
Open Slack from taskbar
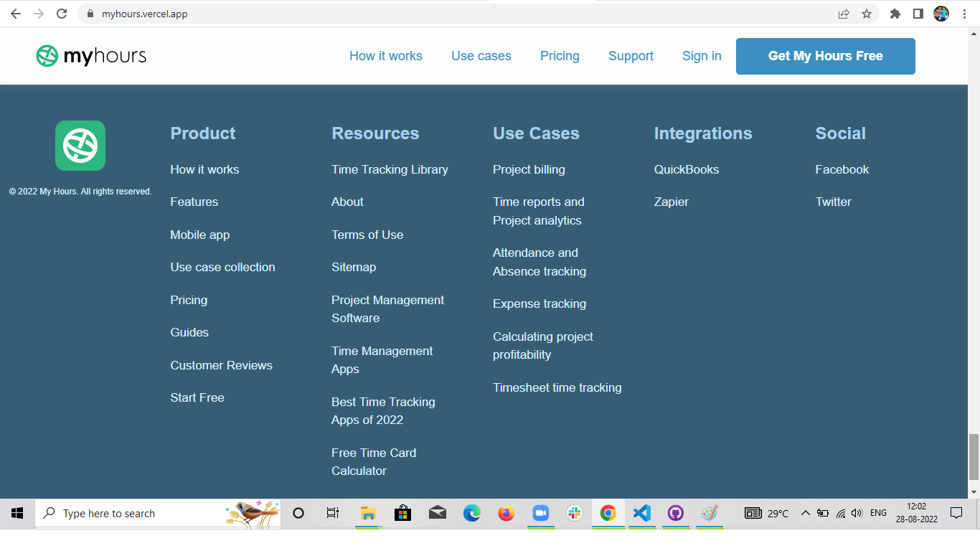pyautogui.click(x=574, y=513)
